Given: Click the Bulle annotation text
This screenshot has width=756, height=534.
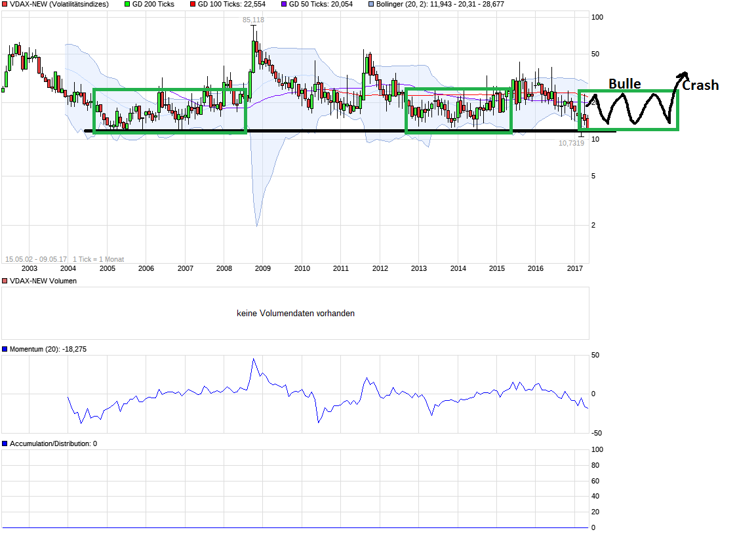Looking at the screenshot, I should click(624, 83).
